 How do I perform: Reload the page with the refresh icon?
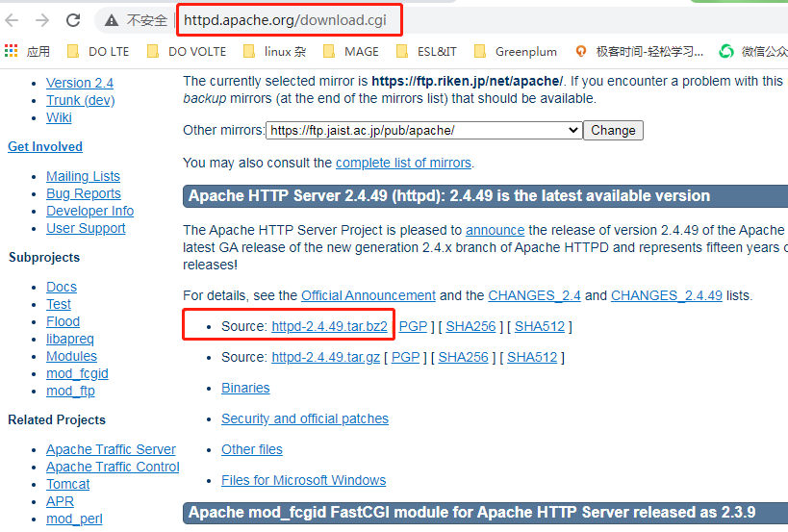73,20
